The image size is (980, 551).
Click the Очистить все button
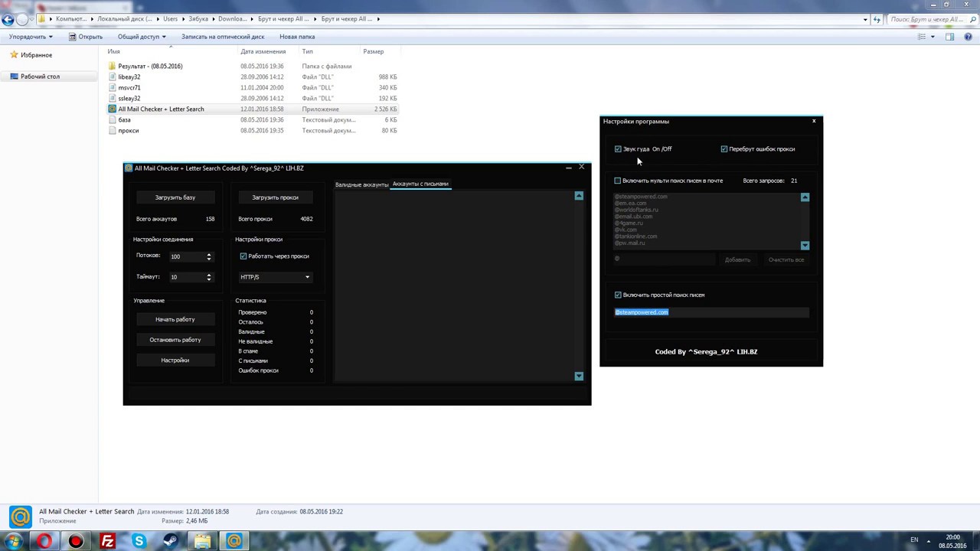(786, 259)
